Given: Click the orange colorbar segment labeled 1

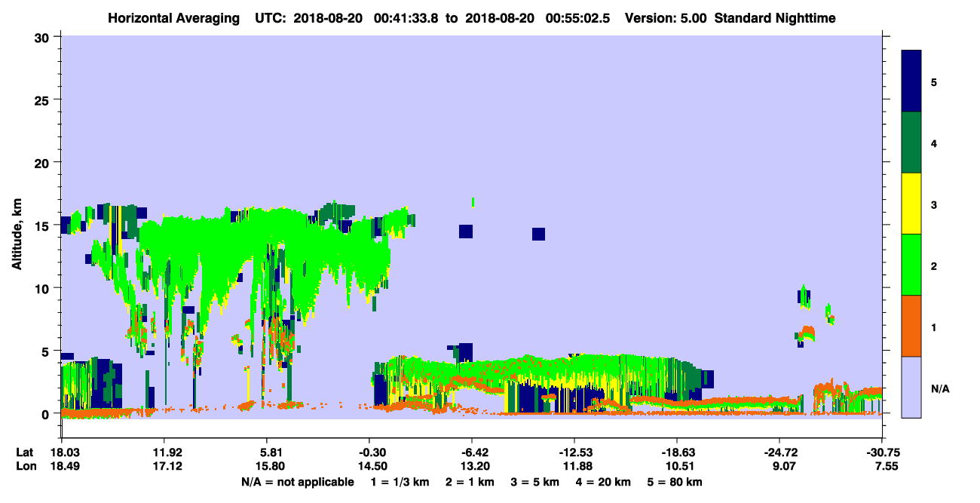Looking at the screenshot, I should [911, 326].
